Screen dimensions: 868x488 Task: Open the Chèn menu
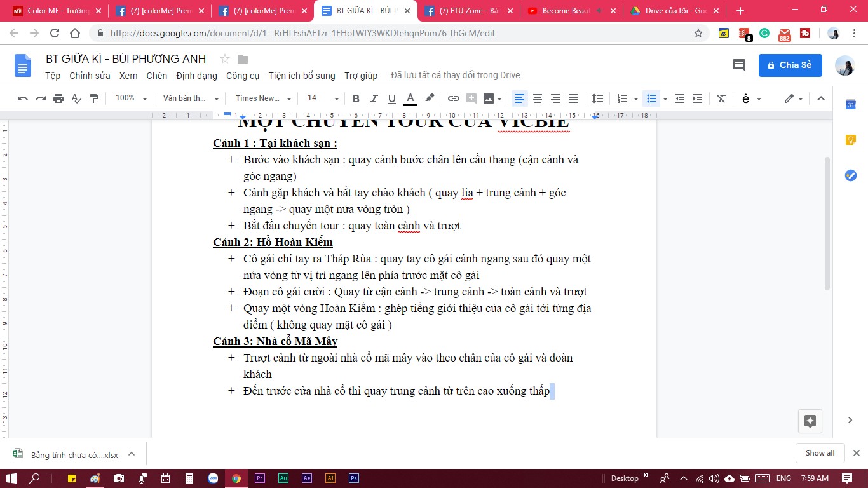click(157, 76)
